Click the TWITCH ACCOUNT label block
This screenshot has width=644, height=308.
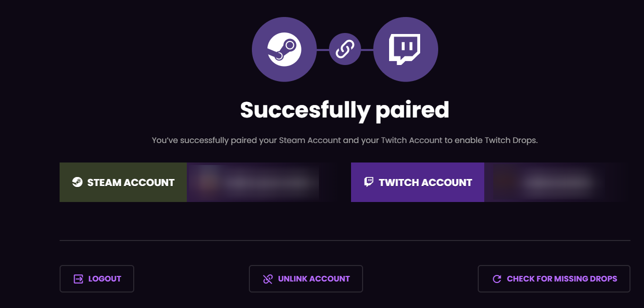coord(418,182)
